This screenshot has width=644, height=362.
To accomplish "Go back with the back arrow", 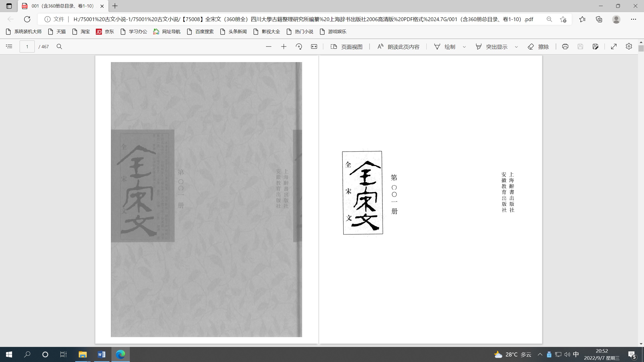I will [11, 19].
